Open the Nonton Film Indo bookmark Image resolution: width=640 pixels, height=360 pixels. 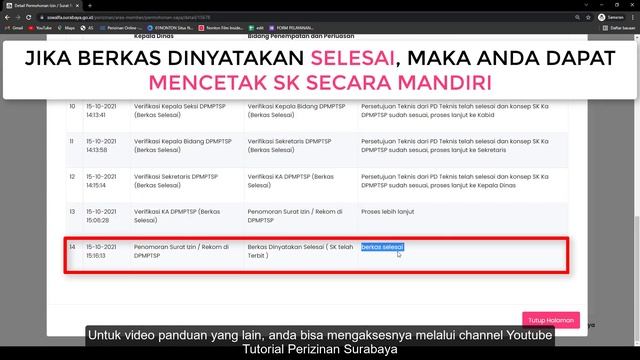(x=221, y=28)
